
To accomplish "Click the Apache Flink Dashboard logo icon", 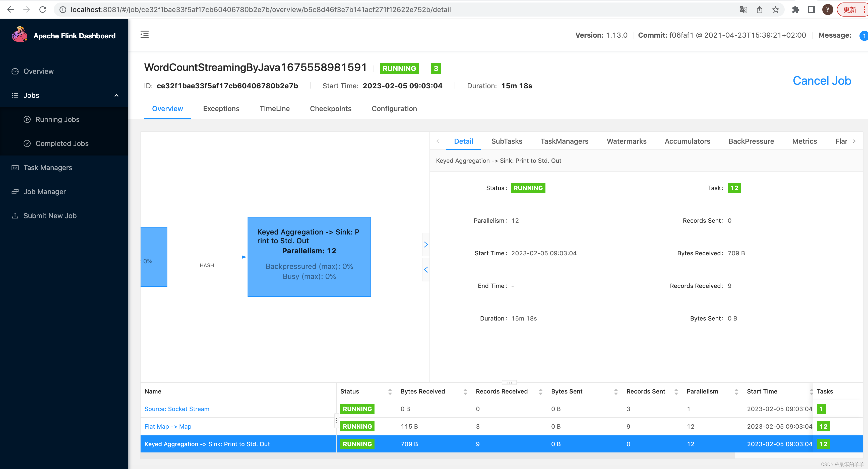I will tap(20, 35).
